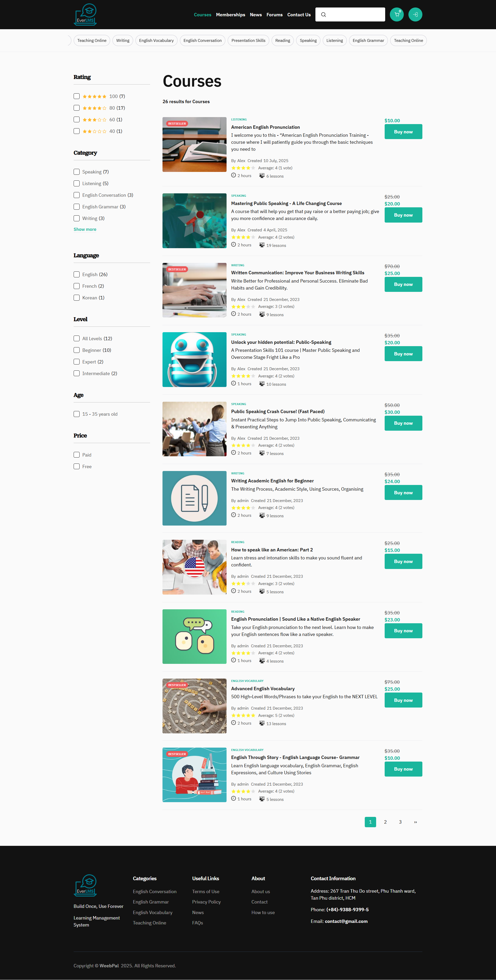Go to page 2 of results
Image resolution: width=496 pixels, height=980 pixels.
click(x=385, y=822)
